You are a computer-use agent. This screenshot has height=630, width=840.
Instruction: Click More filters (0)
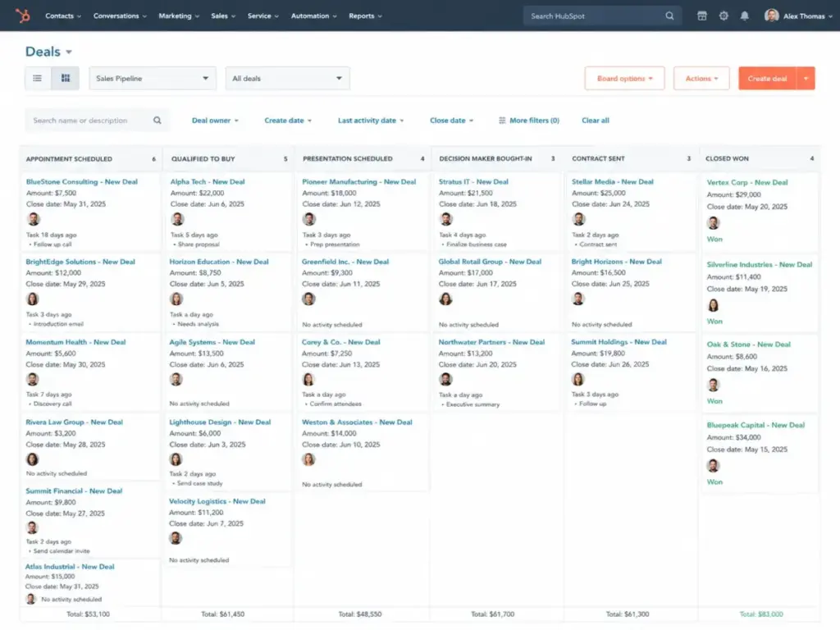tap(529, 121)
